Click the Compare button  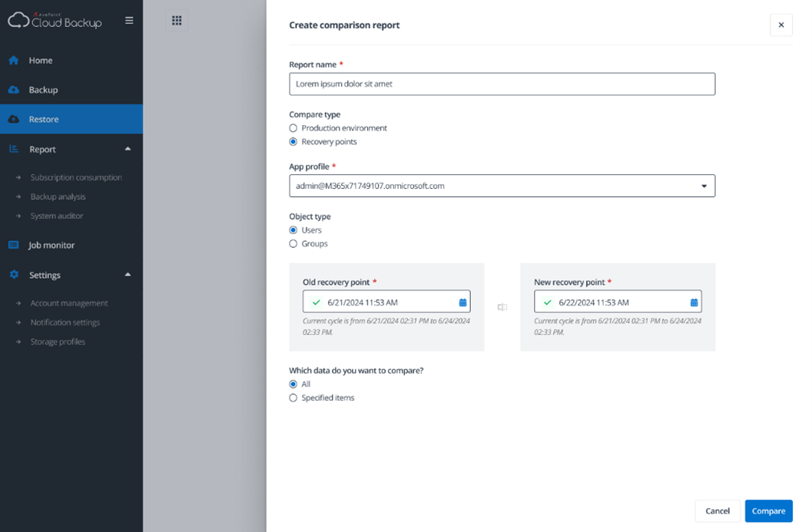pos(768,511)
